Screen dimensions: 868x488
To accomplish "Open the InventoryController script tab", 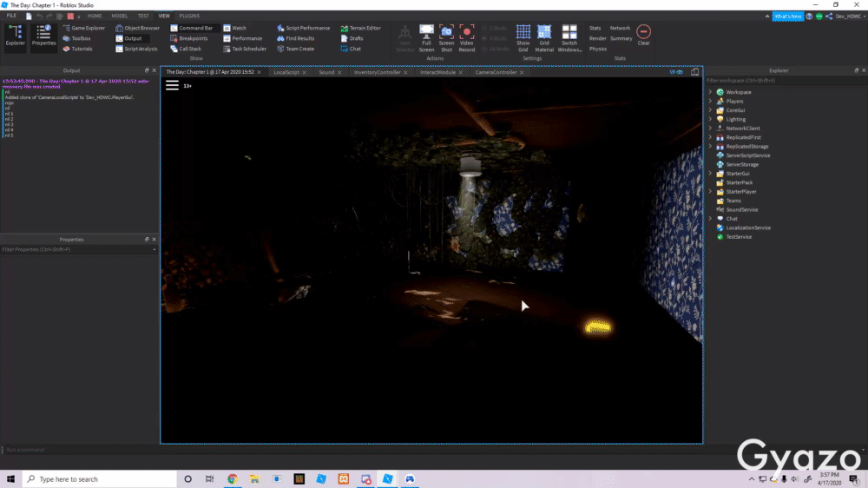I will click(x=377, y=73).
